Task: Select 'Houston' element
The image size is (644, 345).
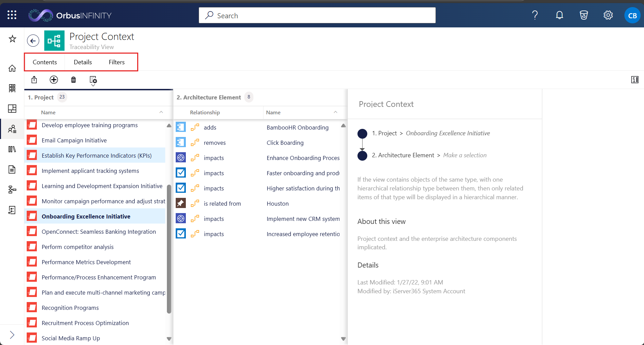Action: tap(278, 204)
